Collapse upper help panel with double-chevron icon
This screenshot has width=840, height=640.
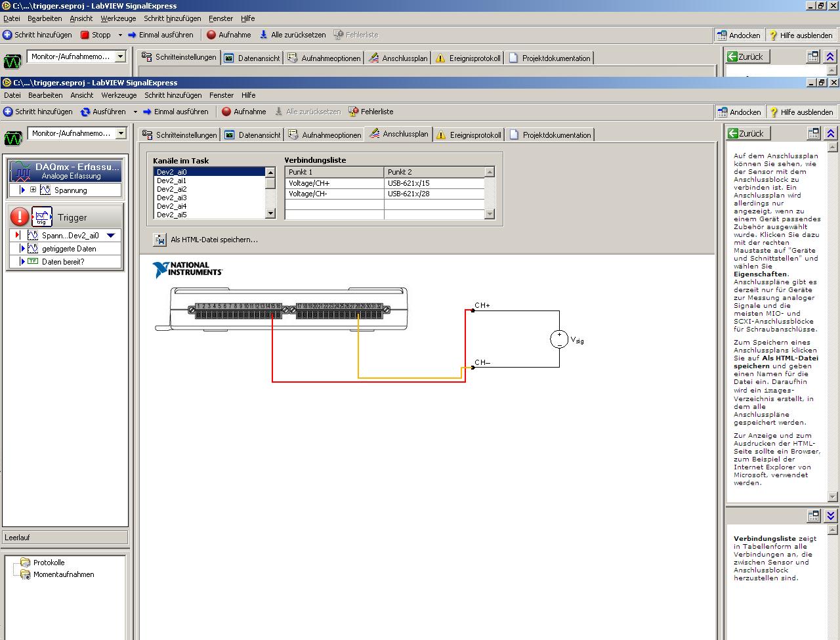tap(830, 133)
